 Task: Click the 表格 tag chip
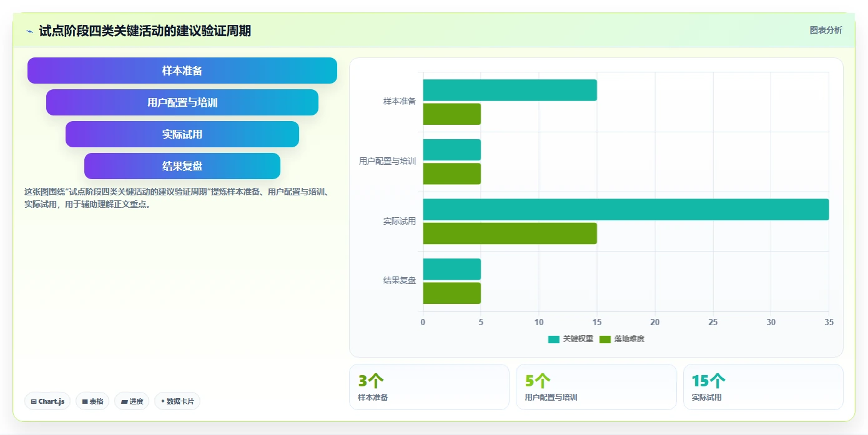92,401
